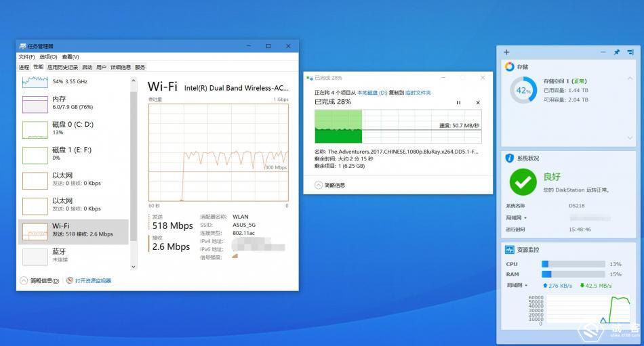644x346 pixels.
Task: Pin the DiskStation widget panel
Action: (616, 52)
